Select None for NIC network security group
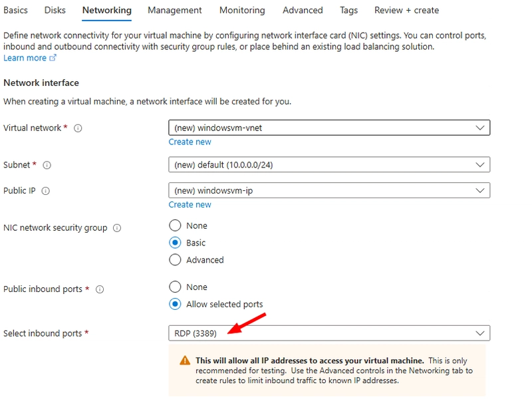Image resolution: width=532 pixels, height=405 pixels. pos(175,225)
